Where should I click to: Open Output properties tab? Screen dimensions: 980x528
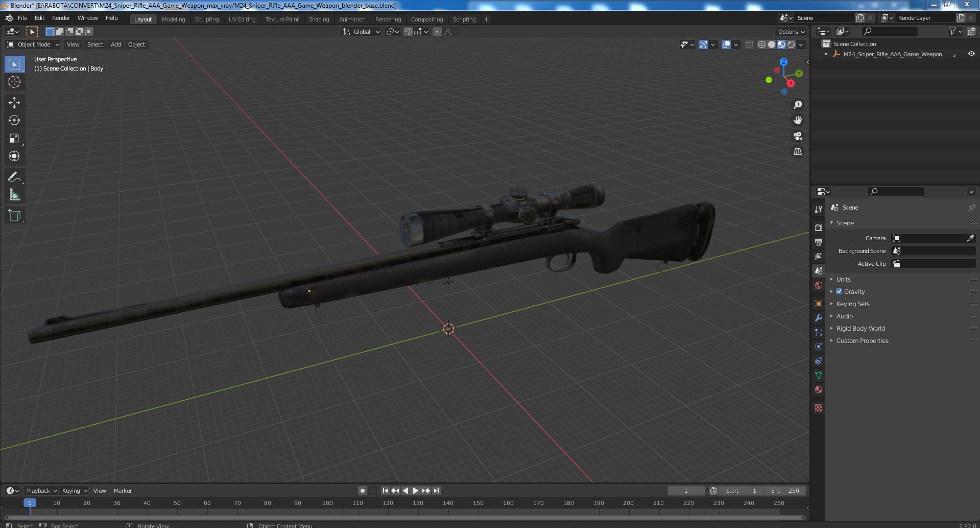pyautogui.click(x=819, y=242)
